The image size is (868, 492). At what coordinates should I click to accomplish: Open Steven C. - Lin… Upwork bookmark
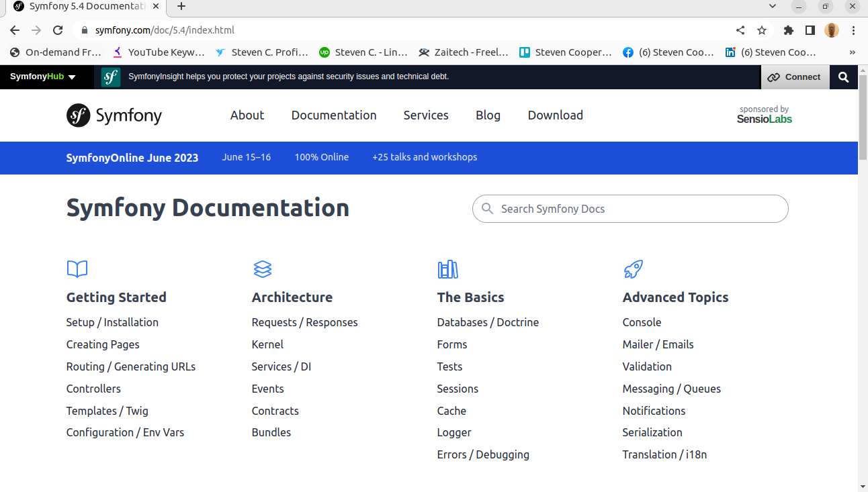(x=363, y=52)
